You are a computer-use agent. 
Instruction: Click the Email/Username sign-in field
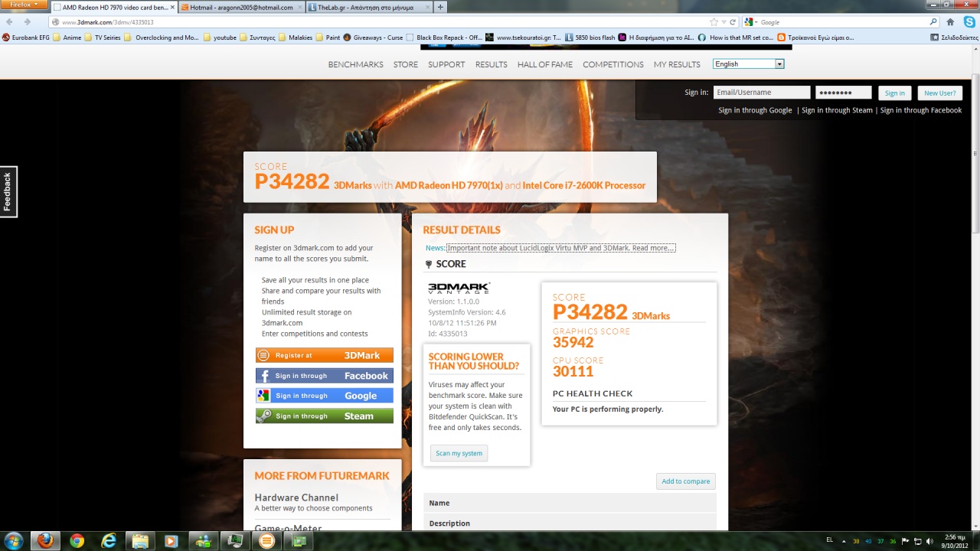(762, 93)
